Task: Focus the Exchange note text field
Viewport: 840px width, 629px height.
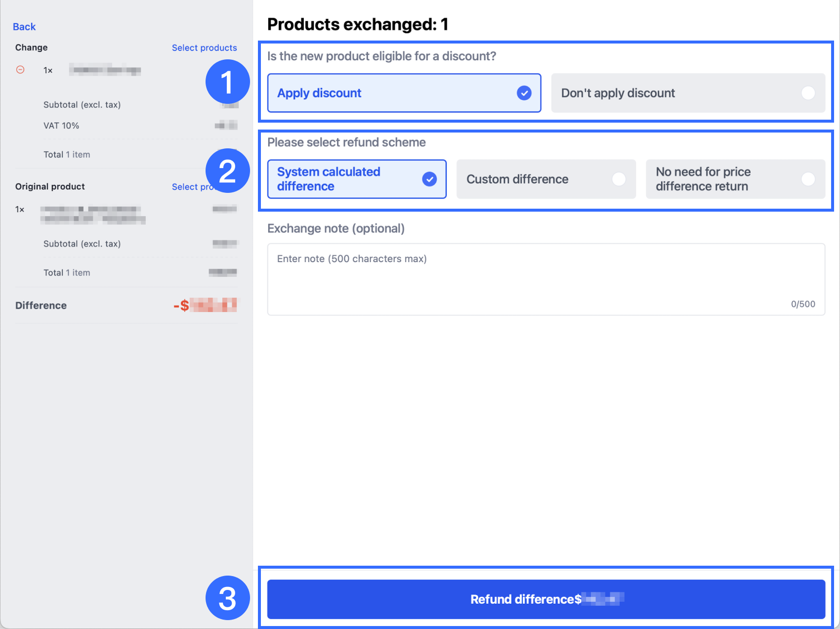Action: pyautogui.click(x=546, y=279)
